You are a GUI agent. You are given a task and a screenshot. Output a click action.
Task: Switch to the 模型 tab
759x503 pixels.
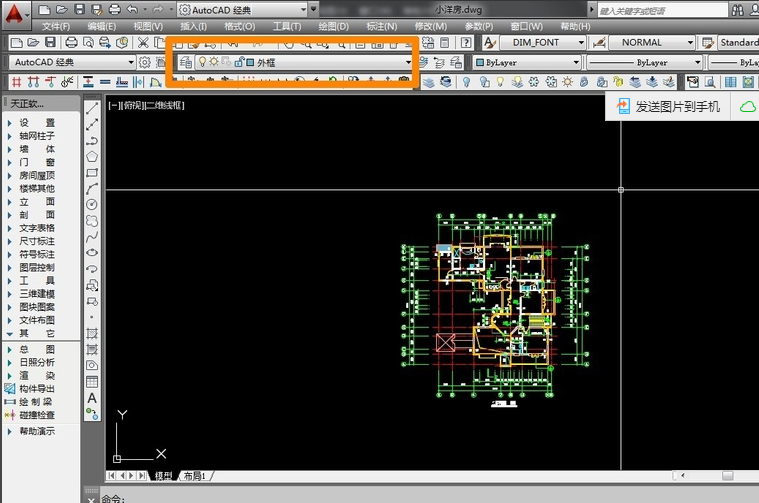pos(163,476)
